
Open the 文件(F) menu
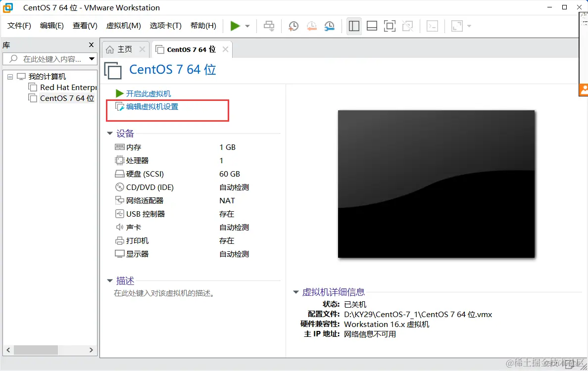(x=19, y=26)
